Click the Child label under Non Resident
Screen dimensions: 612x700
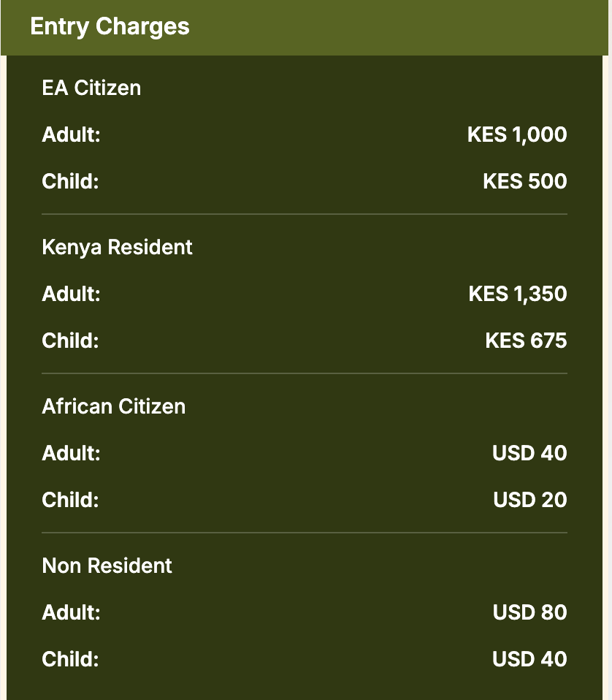point(70,660)
